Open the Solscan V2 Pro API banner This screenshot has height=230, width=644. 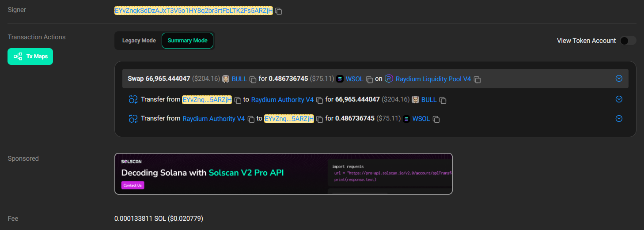[x=284, y=173]
